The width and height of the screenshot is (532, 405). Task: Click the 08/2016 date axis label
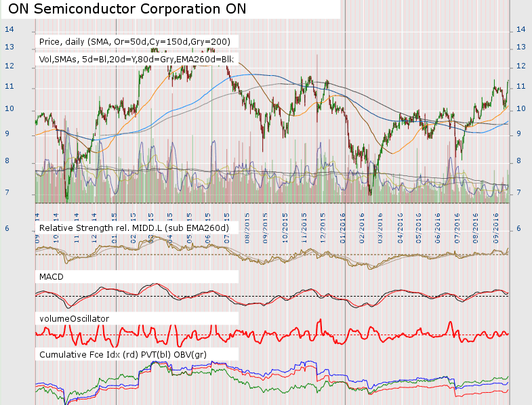(475, 228)
